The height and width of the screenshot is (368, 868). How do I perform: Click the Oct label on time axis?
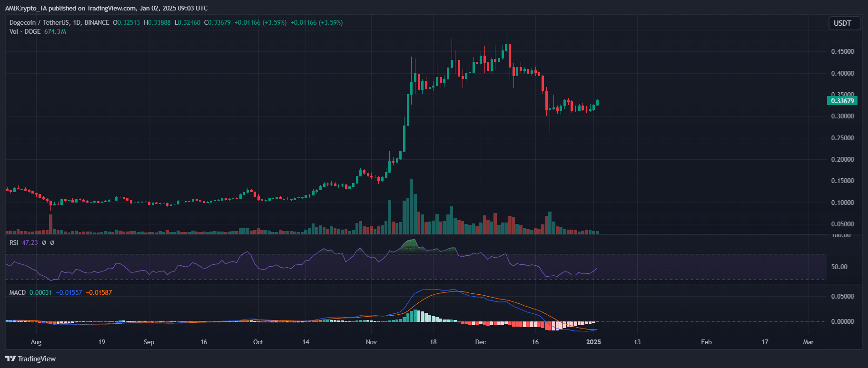pyautogui.click(x=258, y=342)
